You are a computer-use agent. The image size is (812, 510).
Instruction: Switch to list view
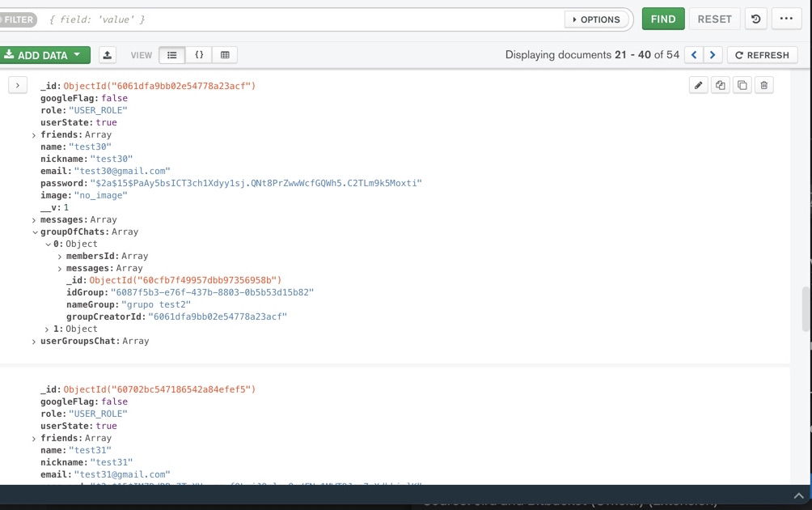click(171, 55)
